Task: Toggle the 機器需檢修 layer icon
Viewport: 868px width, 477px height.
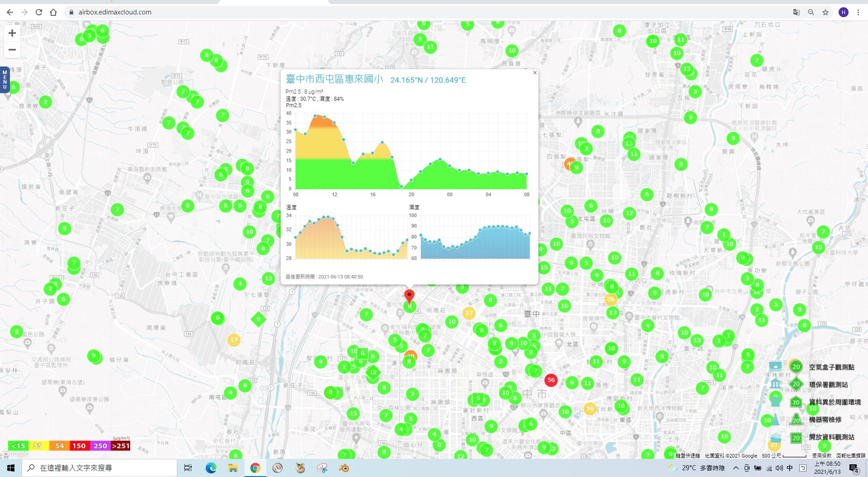Action: [x=796, y=419]
